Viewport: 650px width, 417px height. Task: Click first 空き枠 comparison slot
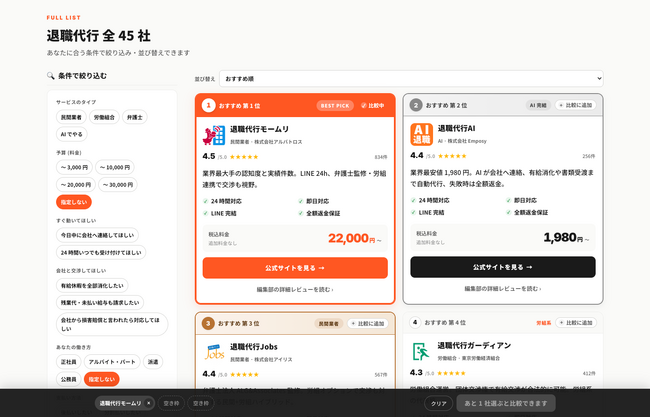point(171,403)
